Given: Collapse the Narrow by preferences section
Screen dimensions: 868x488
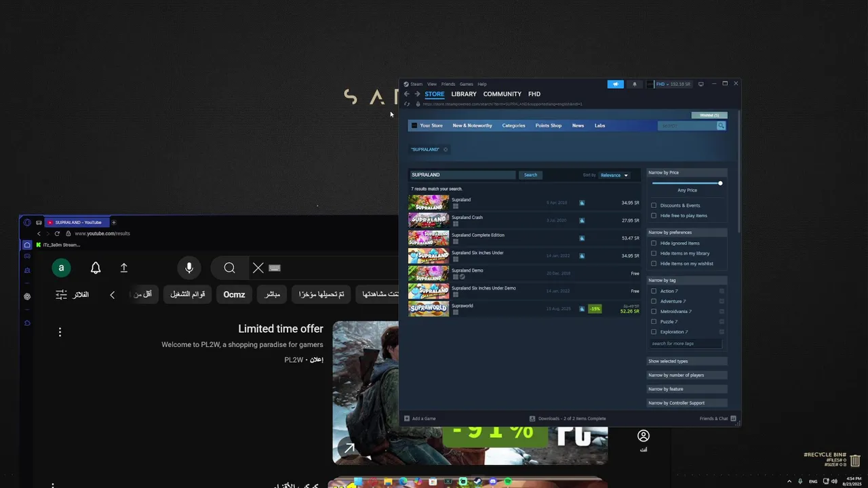Looking at the screenshot, I should (687, 232).
